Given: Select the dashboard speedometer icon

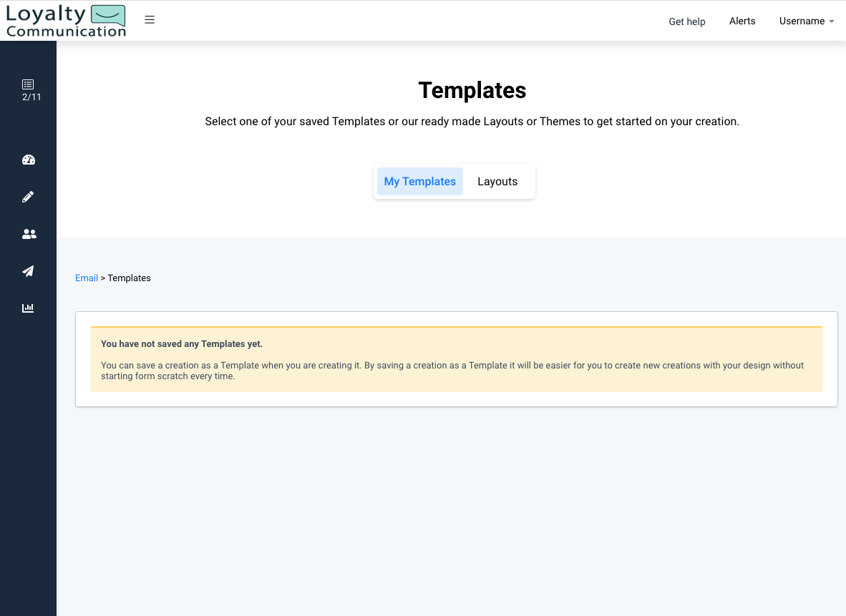Looking at the screenshot, I should [28, 160].
